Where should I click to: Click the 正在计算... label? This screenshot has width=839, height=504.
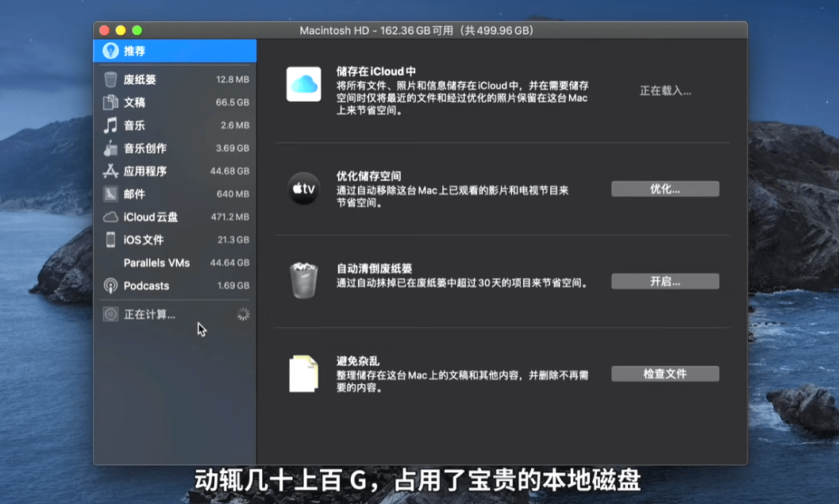tap(149, 314)
